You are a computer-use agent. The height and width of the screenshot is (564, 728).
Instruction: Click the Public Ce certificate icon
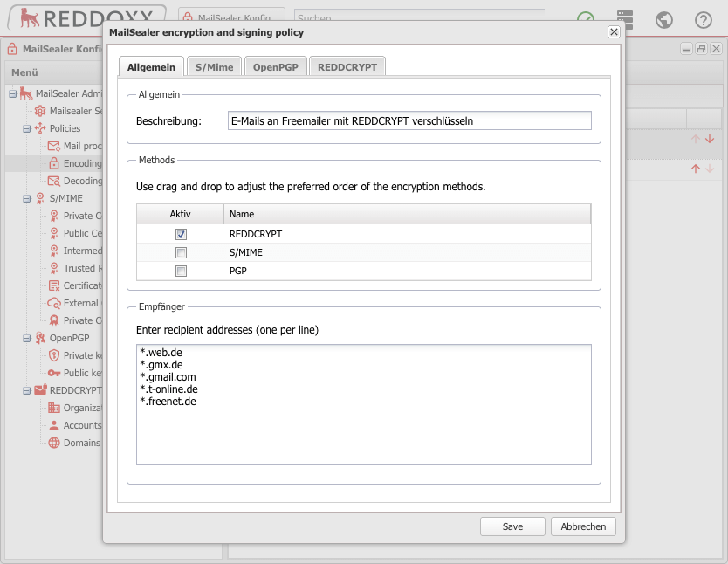54,233
